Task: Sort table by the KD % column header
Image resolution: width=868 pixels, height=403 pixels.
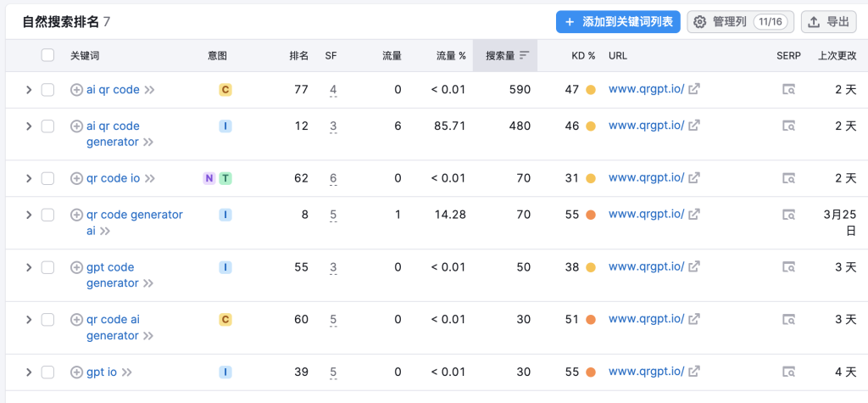Action: [x=582, y=56]
